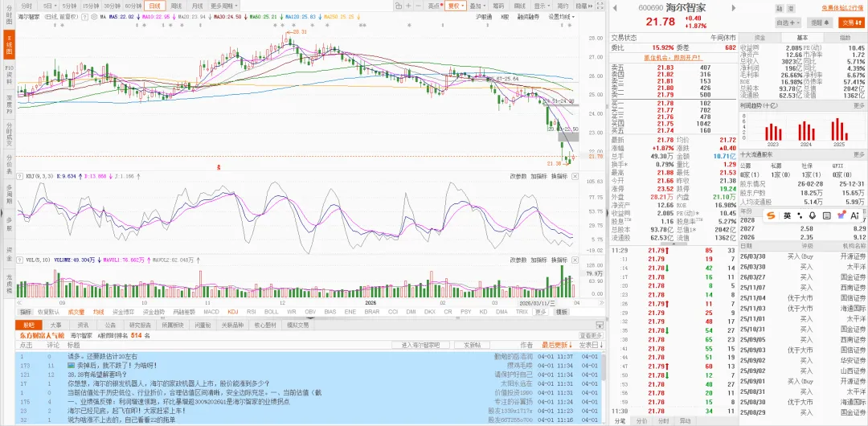Zoom out chart with minus icon
The height and width of the screenshot is (426, 868).
419,6
